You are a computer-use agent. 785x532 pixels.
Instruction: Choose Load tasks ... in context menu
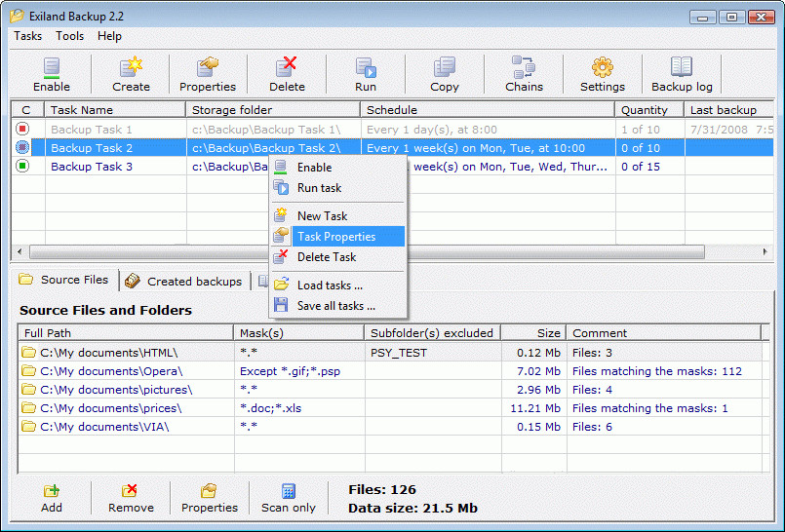pyautogui.click(x=338, y=285)
